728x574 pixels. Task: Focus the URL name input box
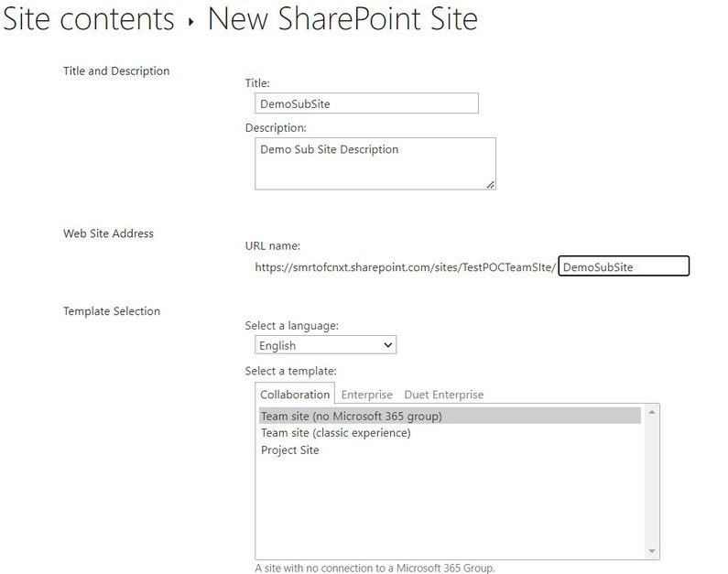point(624,267)
